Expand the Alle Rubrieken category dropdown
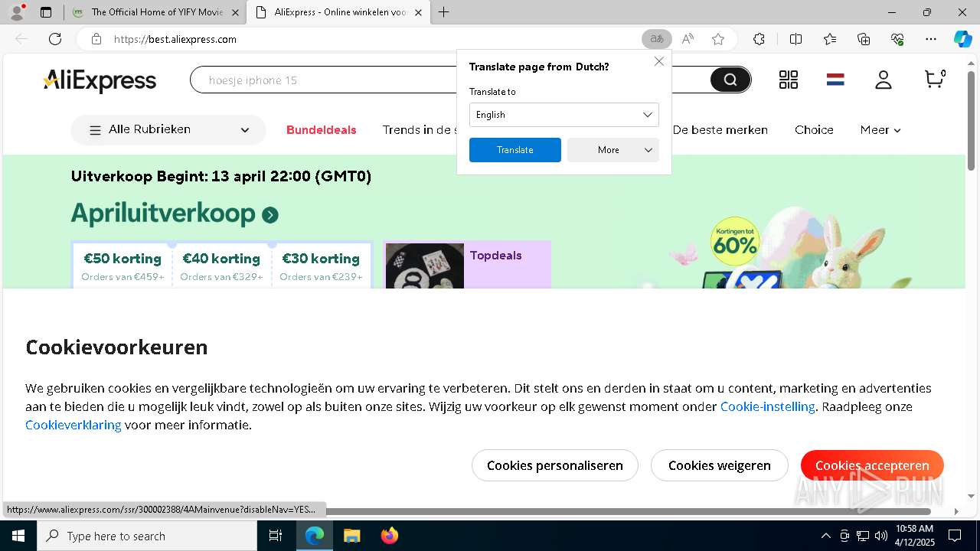Screen dimensions: 980x551 point(168,130)
